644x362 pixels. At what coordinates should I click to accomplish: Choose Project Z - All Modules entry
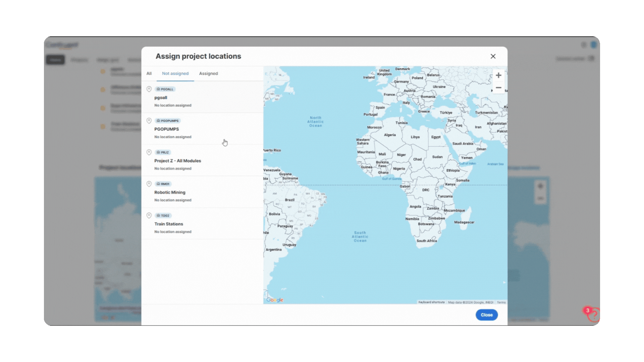click(x=177, y=161)
